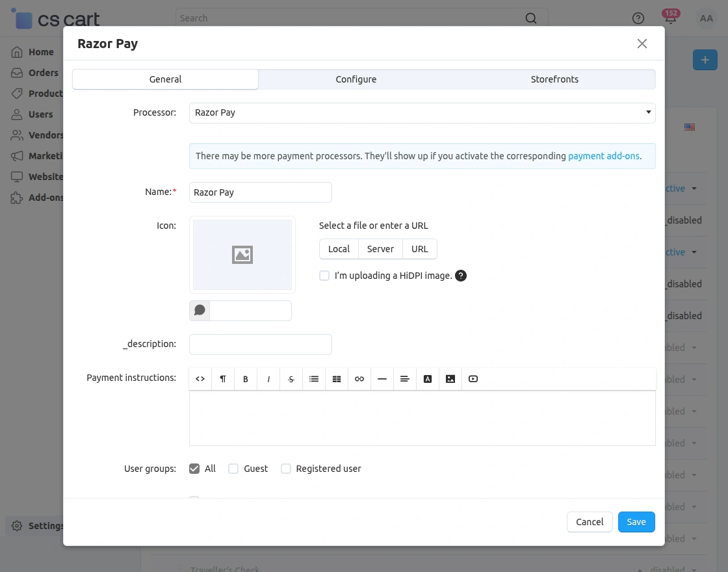This screenshot has height=572, width=728.
Task: Open the Storefronts tab
Action: [x=554, y=79]
